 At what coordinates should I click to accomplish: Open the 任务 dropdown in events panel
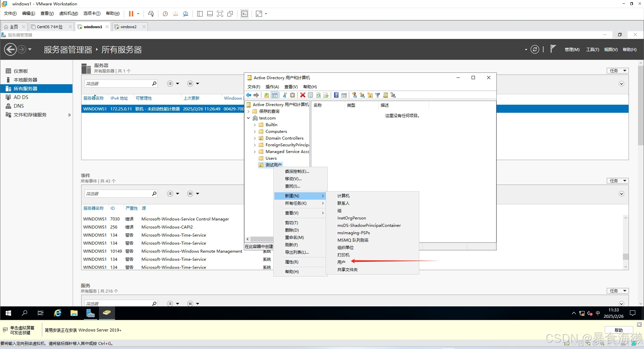(x=618, y=181)
